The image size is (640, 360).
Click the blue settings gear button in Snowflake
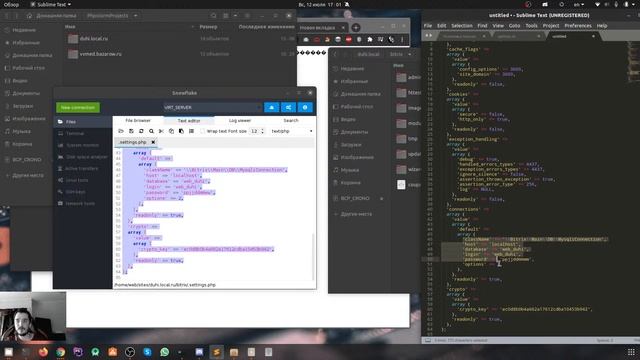(305, 107)
